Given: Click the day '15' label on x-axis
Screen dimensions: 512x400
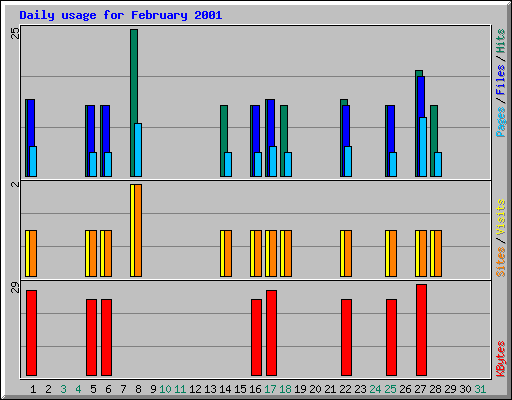Looking at the screenshot, I should (240, 389).
